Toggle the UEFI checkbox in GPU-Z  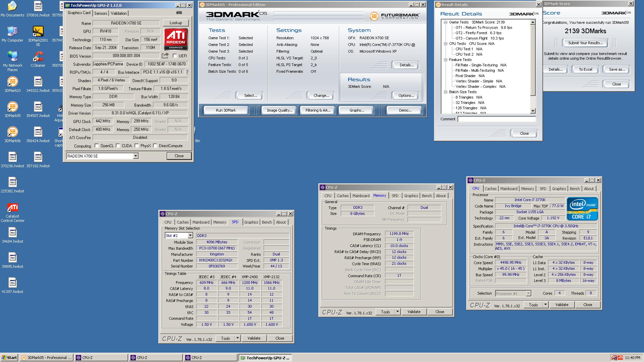point(175,56)
